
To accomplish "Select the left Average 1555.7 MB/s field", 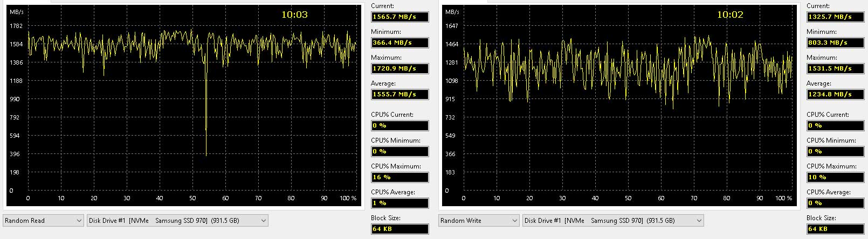I will click(399, 94).
